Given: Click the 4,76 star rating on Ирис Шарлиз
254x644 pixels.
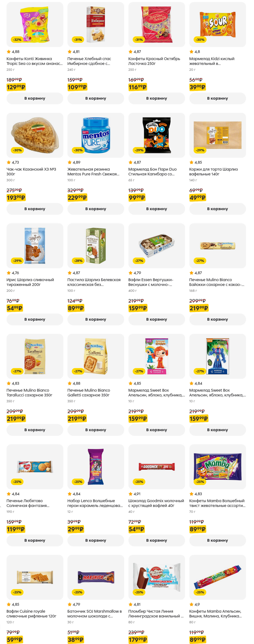Looking at the screenshot, I should coord(13,273).
